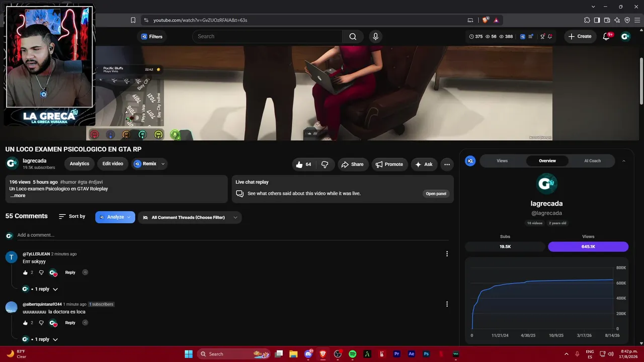Like the video with thumbs up
The image size is (644, 362).
click(303, 164)
